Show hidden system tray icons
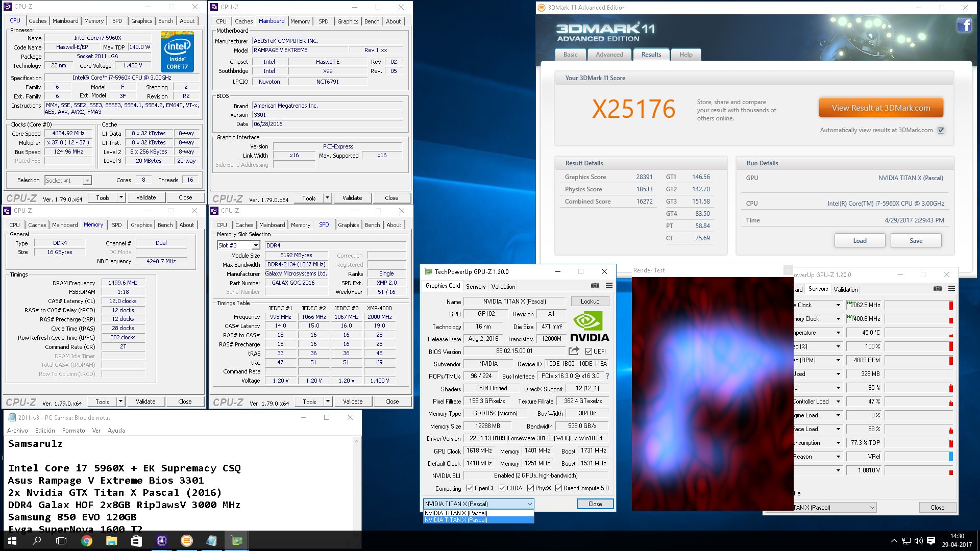Viewport: 980px width, 551px height. [894, 541]
